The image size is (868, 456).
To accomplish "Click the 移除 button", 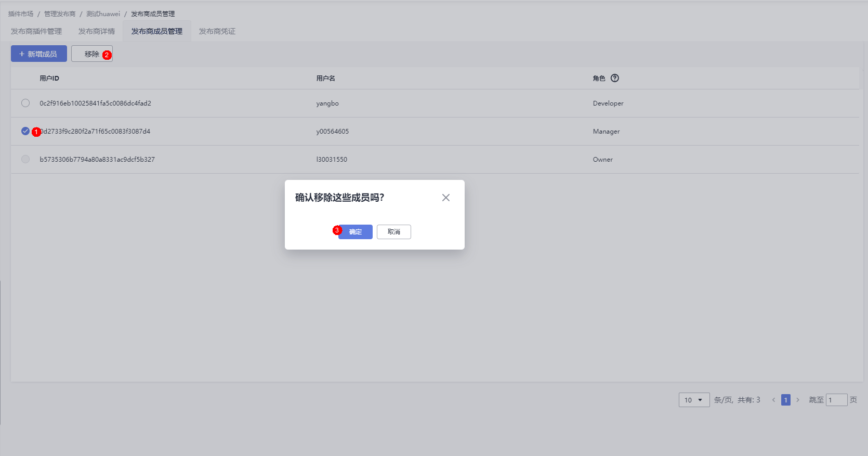I will click(x=91, y=54).
